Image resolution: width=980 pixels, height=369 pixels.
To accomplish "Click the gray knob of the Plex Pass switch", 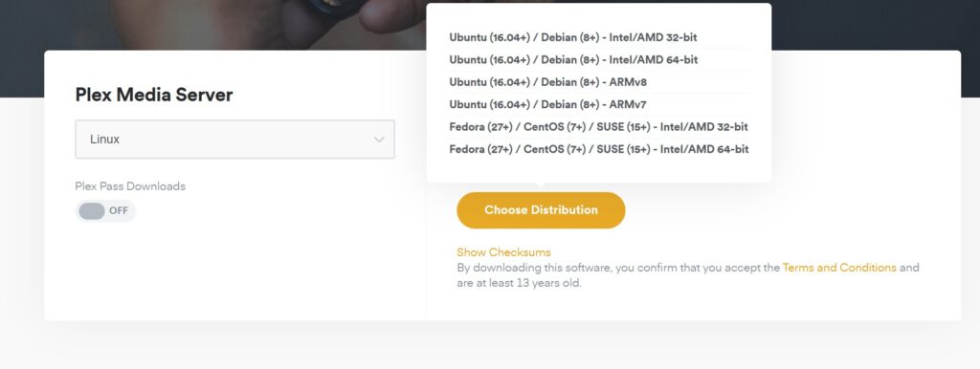I will tap(92, 211).
